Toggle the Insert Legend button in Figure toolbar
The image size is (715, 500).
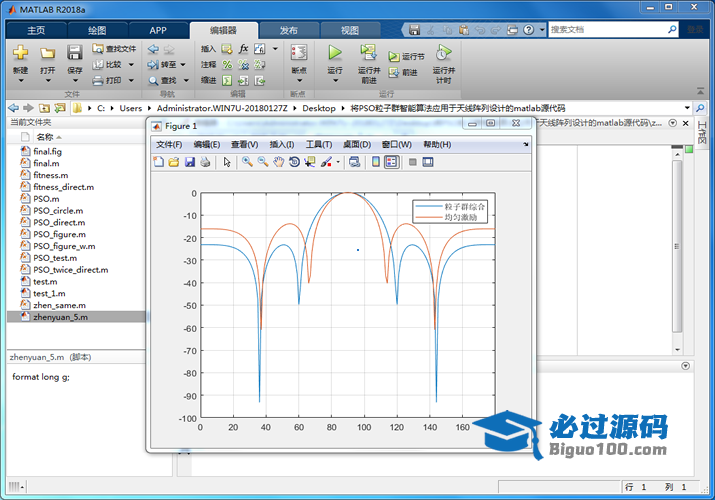[x=391, y=161]
